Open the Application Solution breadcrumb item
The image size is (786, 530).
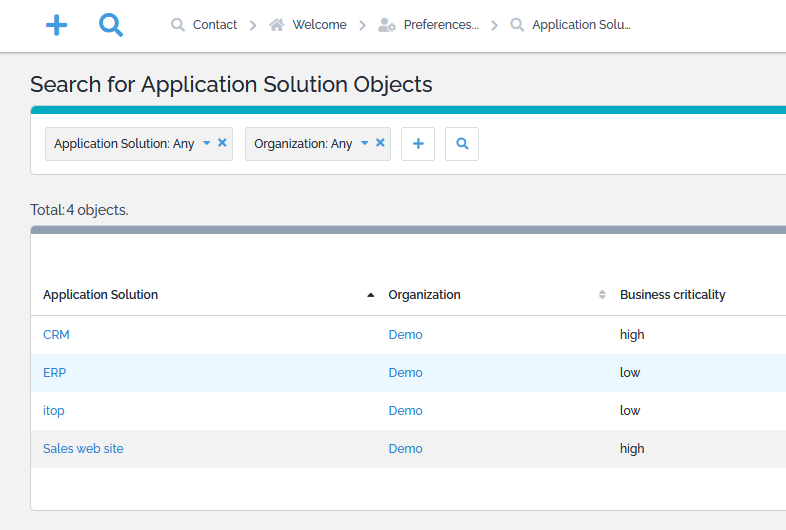tap(580, 25)
